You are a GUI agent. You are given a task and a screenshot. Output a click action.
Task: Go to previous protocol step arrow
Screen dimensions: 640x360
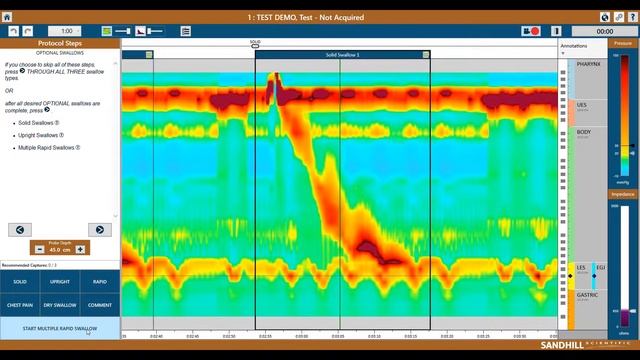(20, 230)
